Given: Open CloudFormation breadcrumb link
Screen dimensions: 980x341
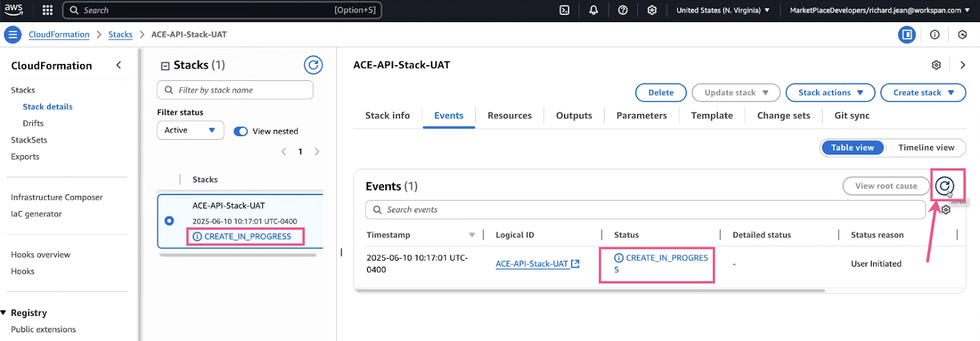Looking at the screenshot, I should (59, 34).
